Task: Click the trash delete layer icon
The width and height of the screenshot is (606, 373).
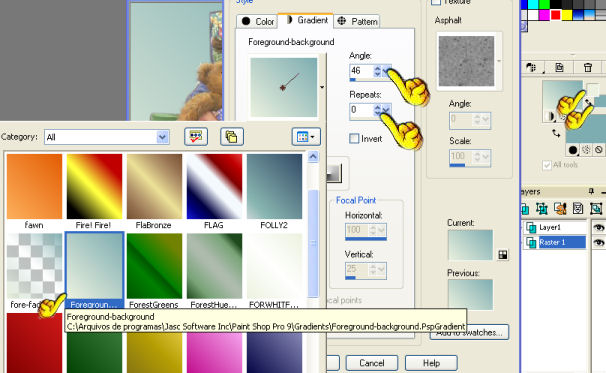Action: pyautogui.click(x=588, y=68)
